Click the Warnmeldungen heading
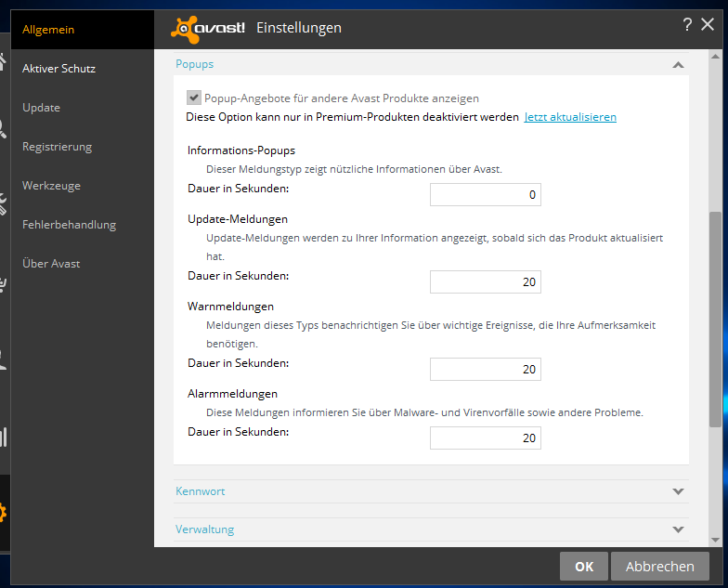 click(x=230, y=307)
